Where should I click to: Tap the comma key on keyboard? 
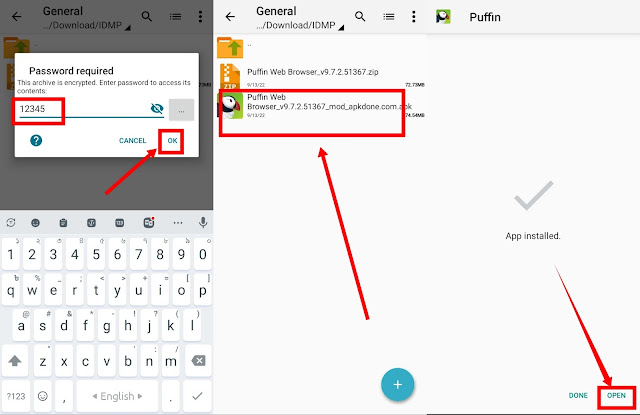(64, 396)
